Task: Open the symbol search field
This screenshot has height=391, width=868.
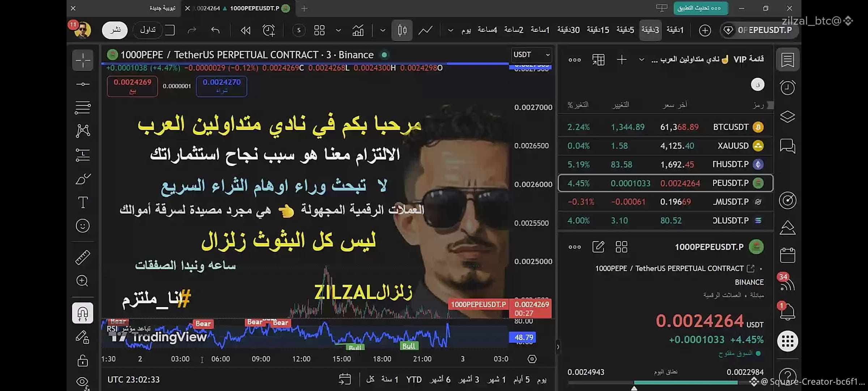Action: click(759, 30)
